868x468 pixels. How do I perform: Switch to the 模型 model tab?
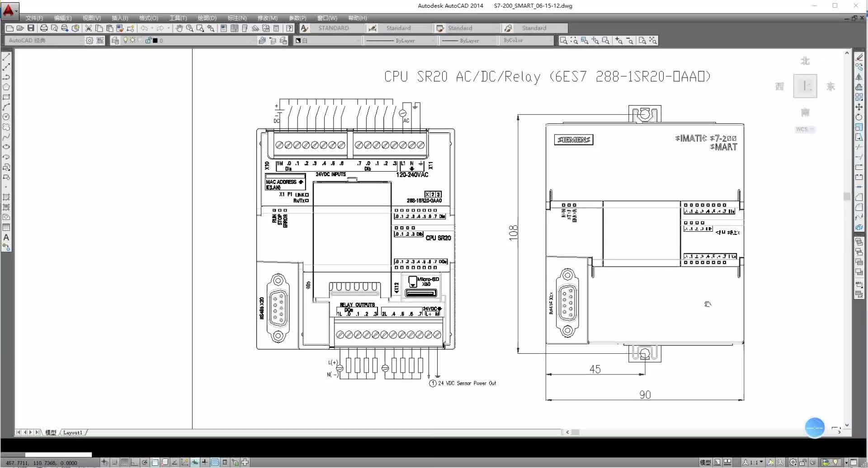[x=51, y=432]
